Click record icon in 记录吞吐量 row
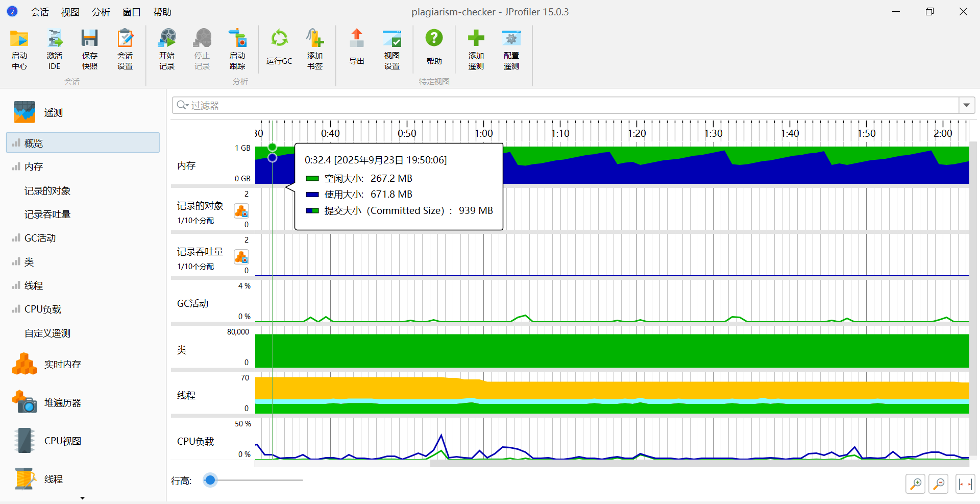This screenshot has width=980, height=504. (241, 257)
